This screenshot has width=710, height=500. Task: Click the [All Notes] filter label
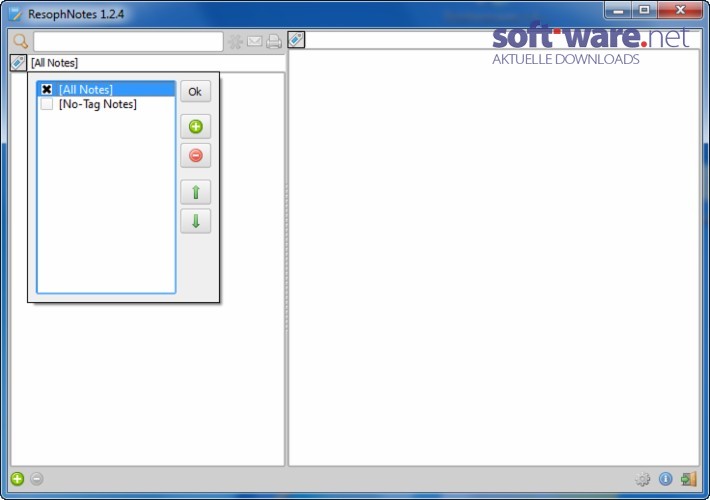[x=54, y=63]
